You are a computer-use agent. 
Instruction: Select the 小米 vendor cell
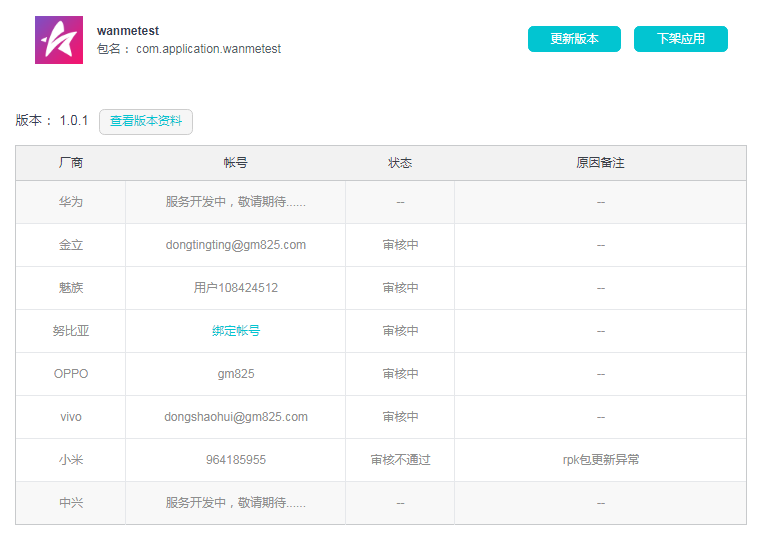click(x=71, y=459)
